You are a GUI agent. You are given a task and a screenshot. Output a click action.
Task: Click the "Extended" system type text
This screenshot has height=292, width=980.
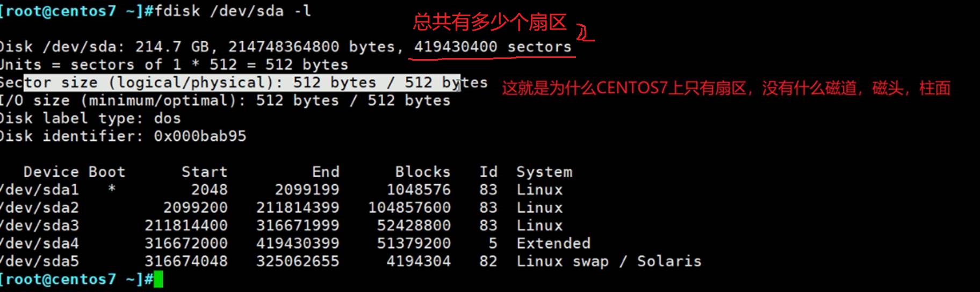pyautogui.click(x=553, y=244)
